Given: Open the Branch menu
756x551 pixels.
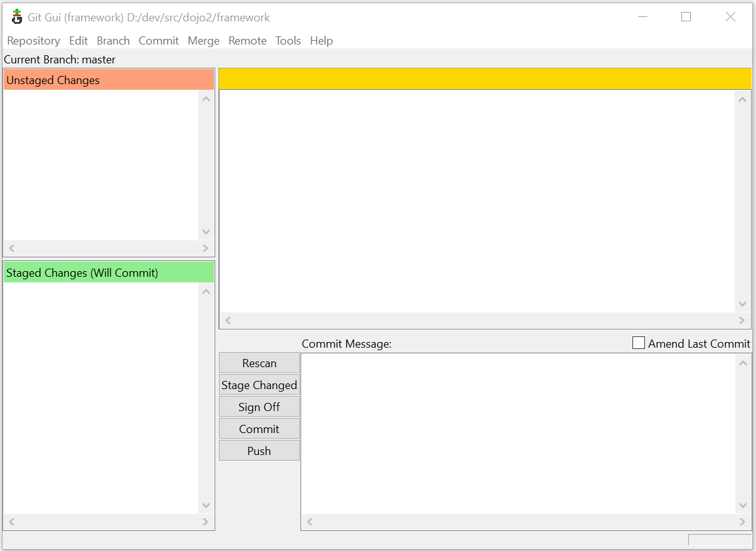Looking at the screenshot, I should point(113,41).
